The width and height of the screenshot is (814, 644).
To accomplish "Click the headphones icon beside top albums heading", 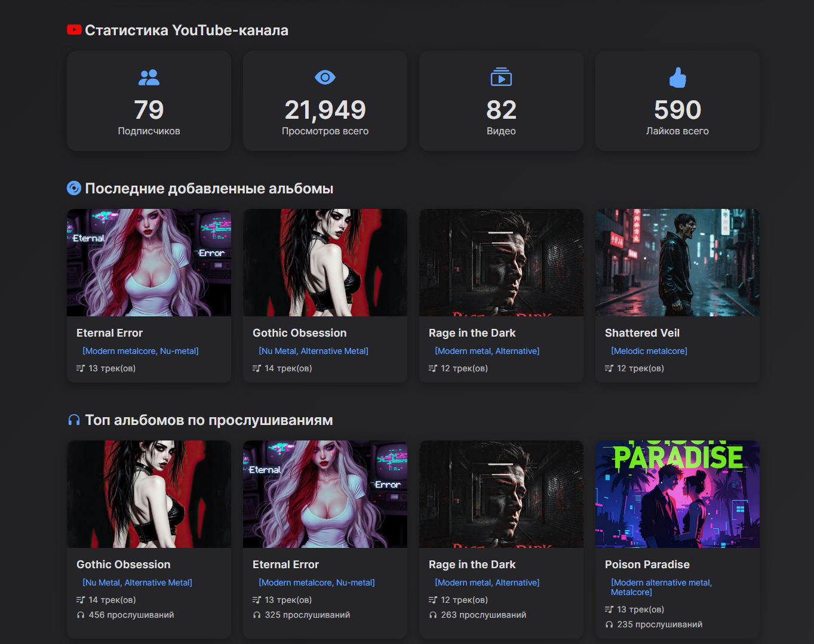I will click(73, 420).
